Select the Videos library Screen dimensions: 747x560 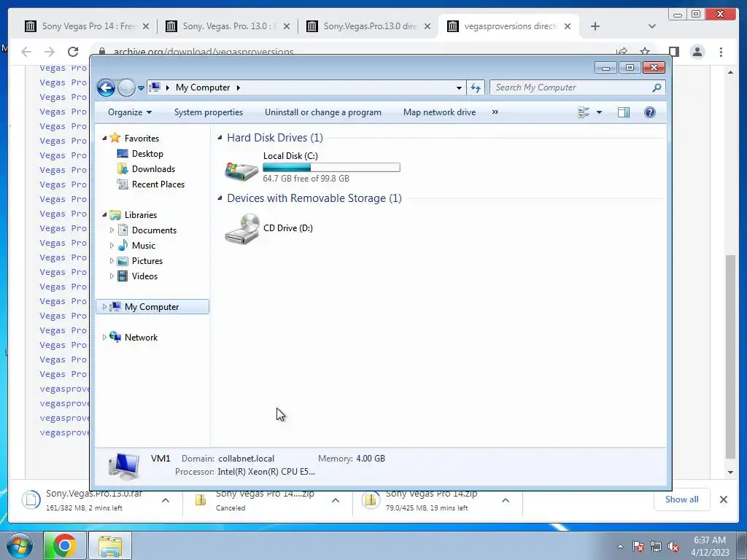pyautogui.click(x=144, y=276)
